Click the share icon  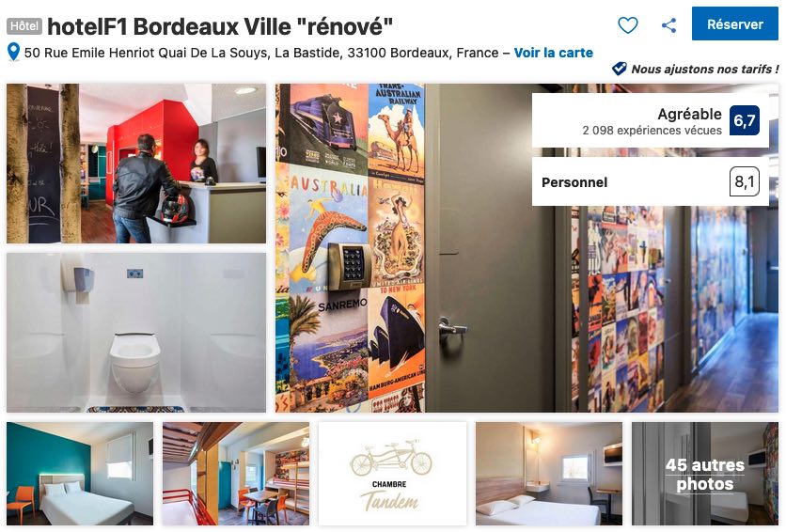[x=668, y=25]
